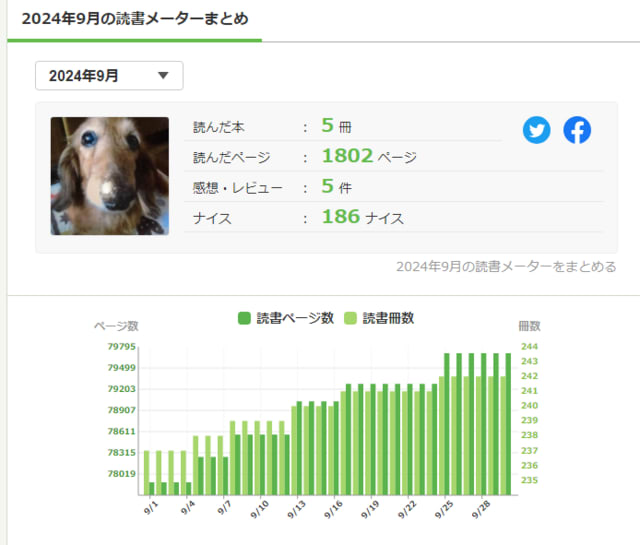The image size is (640, 545).
Task: Click the 冊数 axis title
Action: 529,326
